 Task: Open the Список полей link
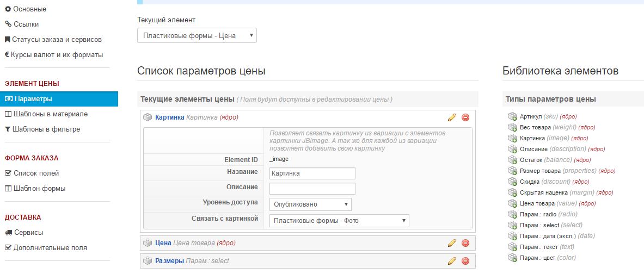pyautogui.click(x=36, y=173)
